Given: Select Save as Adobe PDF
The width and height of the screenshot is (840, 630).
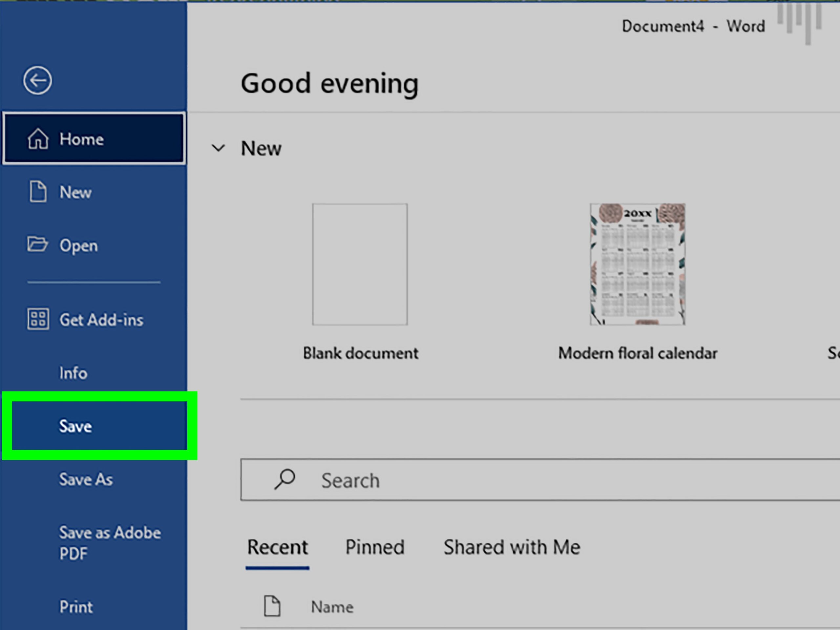Looking at the screenshot, I should coord(109,543).
